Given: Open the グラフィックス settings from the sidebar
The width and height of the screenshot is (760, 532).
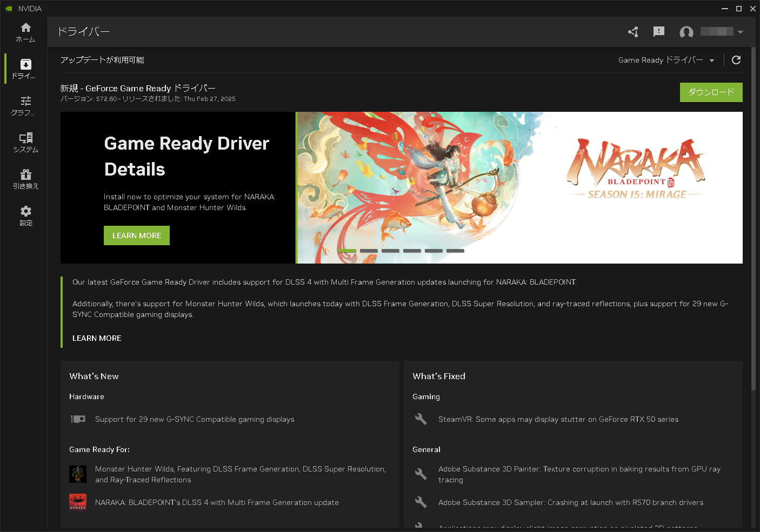Looking at the screenshot, I should point(25,104).
